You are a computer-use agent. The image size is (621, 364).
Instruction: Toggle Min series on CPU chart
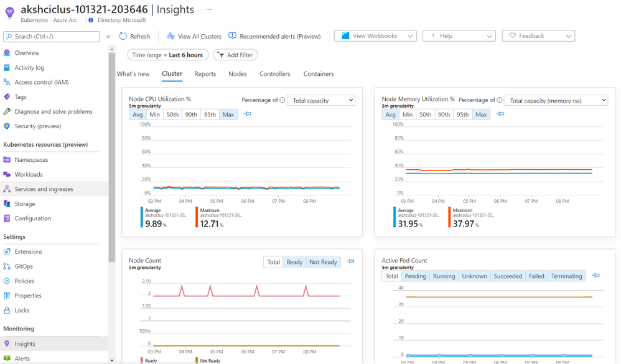pos(154,114)
